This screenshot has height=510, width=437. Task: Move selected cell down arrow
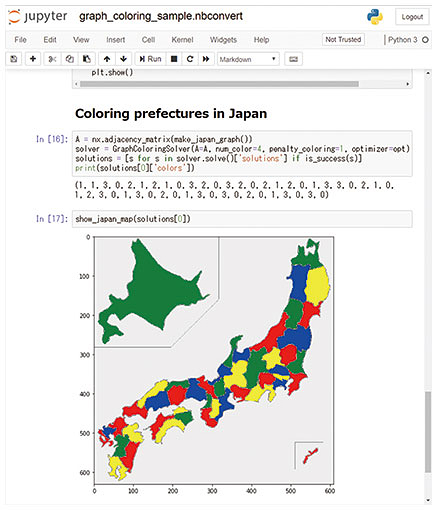(123, 59)
